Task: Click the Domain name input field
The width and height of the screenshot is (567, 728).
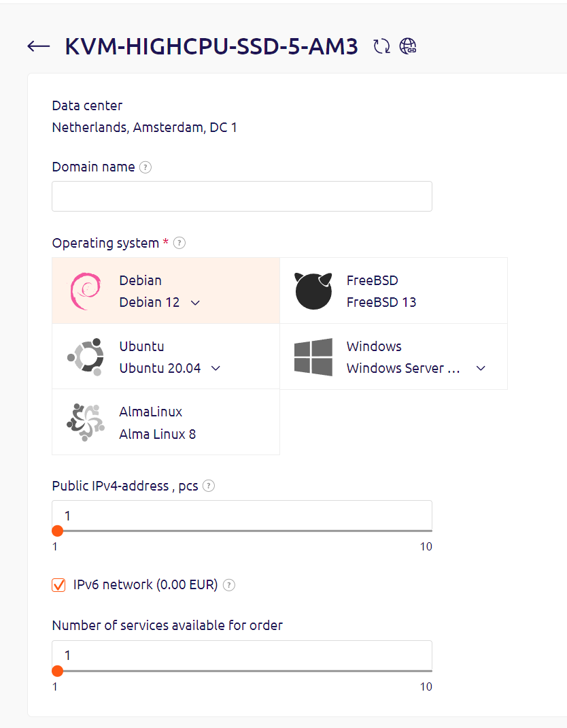Action: 241,196
